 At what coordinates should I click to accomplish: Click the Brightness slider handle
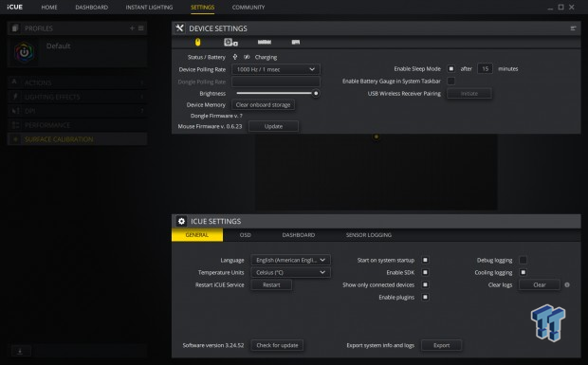click(x=316, y=93)
